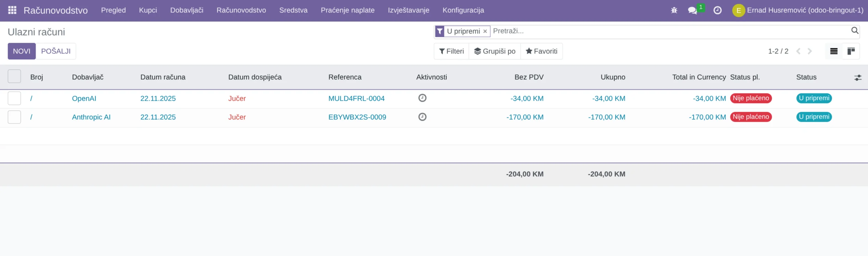Tick the select-all header checkbox
The width and height of the screenshot is (868, 256).
pyautogui.click(x=14, y=77)
